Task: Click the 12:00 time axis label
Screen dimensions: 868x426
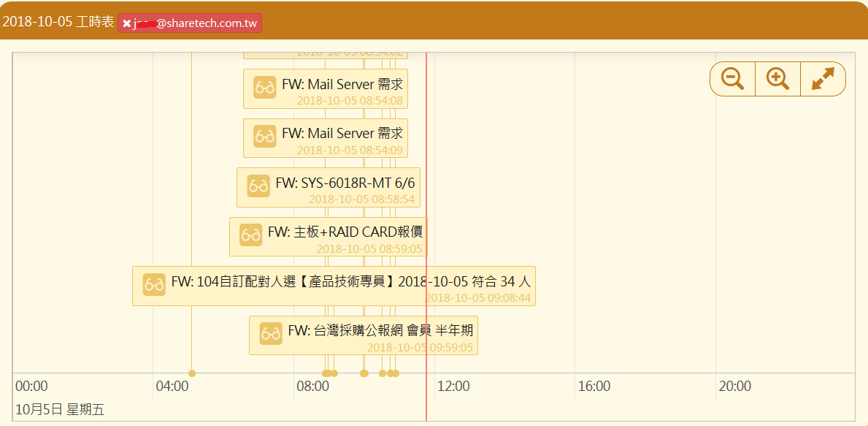Action: tap(453, 386)
